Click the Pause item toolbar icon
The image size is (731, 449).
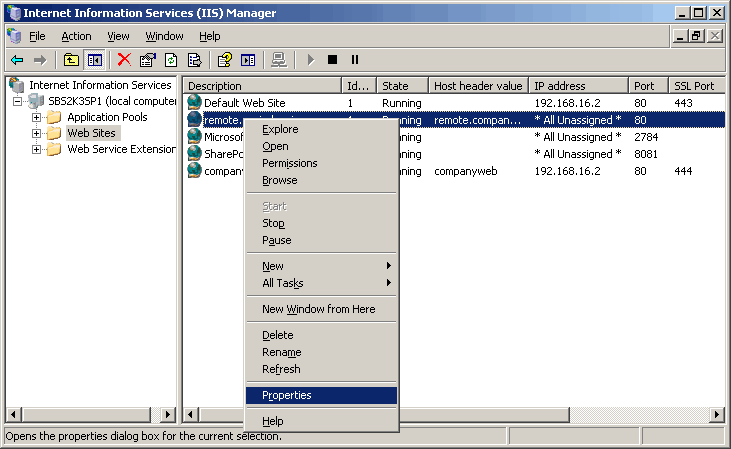click(355, 60)
